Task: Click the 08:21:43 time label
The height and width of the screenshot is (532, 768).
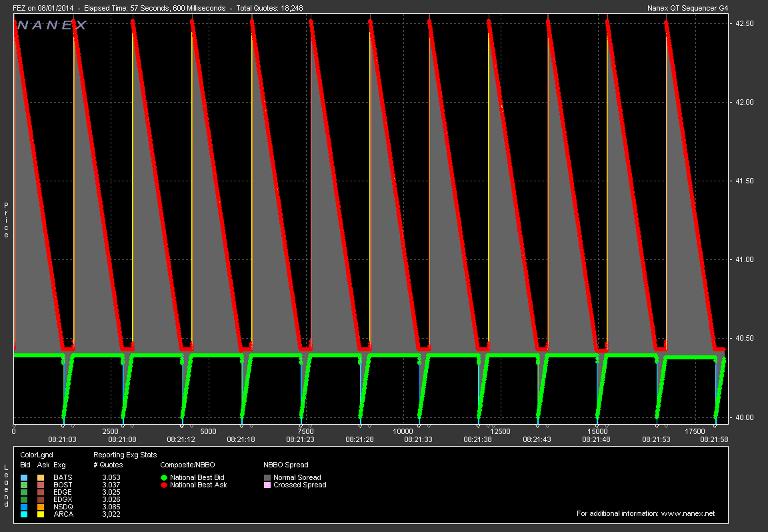Action: click(537, 439)
